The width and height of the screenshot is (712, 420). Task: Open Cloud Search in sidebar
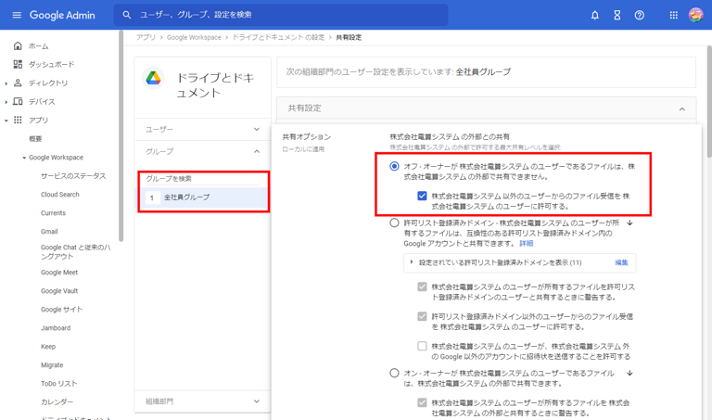(60, 194)
